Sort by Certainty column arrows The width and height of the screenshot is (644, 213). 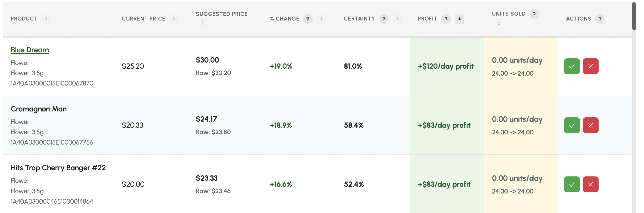click(397, 19)
